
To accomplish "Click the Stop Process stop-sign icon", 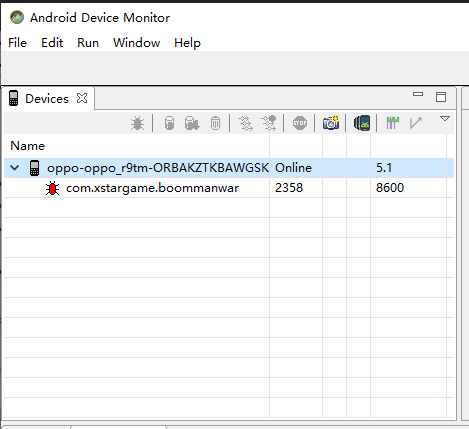I will 300,123.
